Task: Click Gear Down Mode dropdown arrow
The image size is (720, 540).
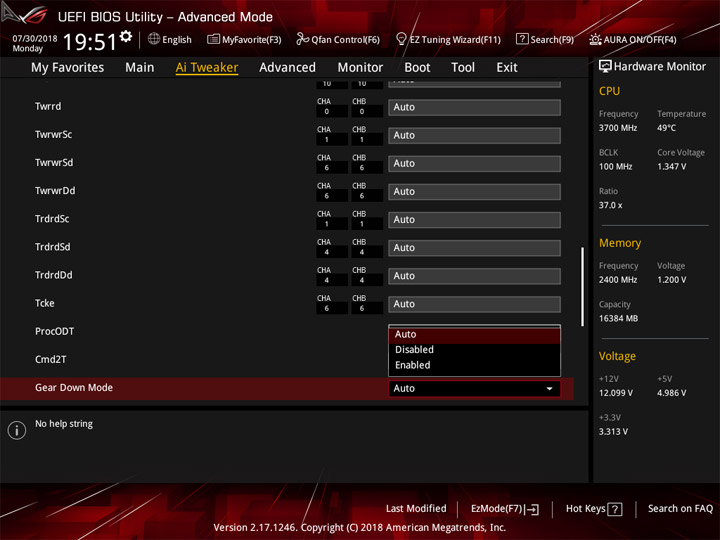Action: [x=549, y=389]
